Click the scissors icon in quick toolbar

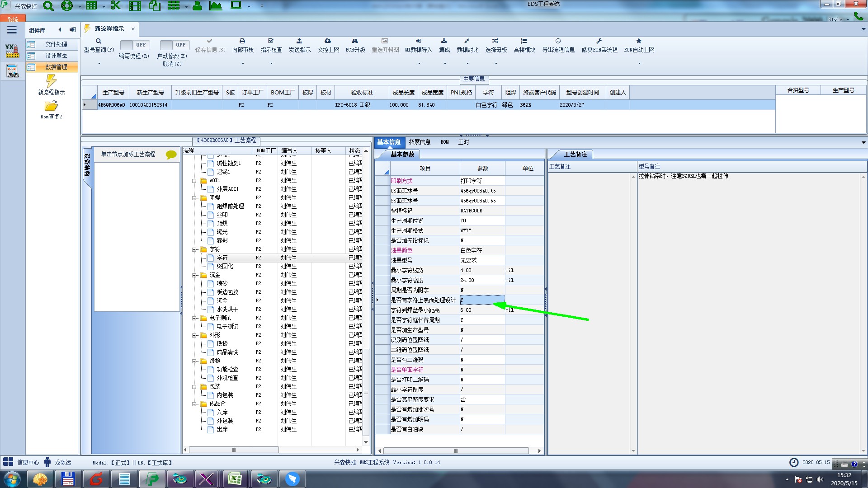(x=116, y=6)
